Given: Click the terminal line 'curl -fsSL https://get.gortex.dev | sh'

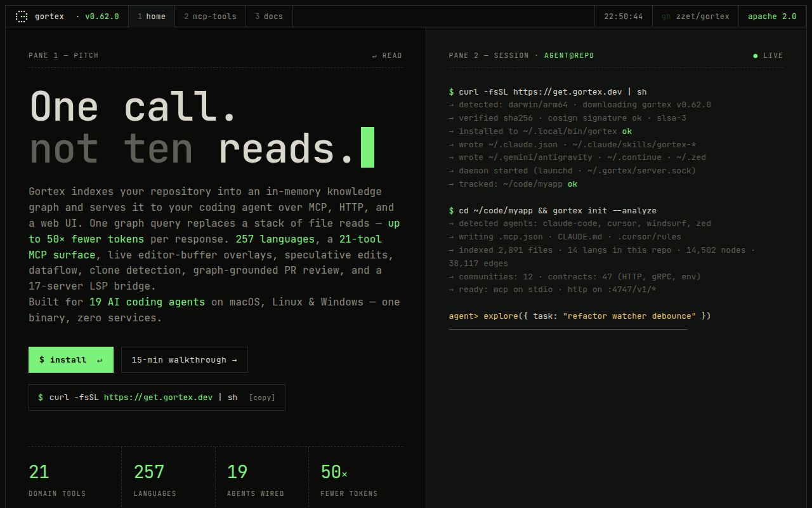Looking at the screenshot, I should tap(548, 91).
